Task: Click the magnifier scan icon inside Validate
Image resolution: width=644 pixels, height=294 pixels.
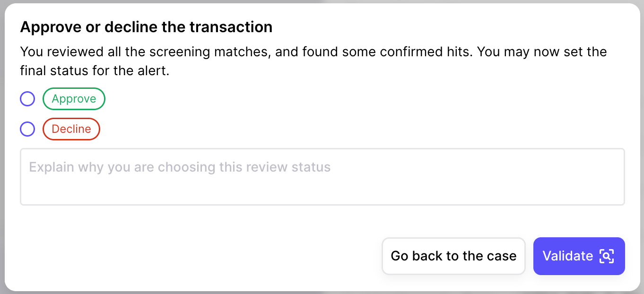Action: [607, 256]
